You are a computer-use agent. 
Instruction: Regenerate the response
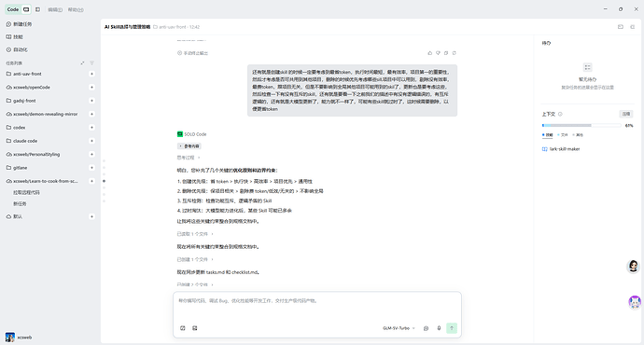(455, 53)
